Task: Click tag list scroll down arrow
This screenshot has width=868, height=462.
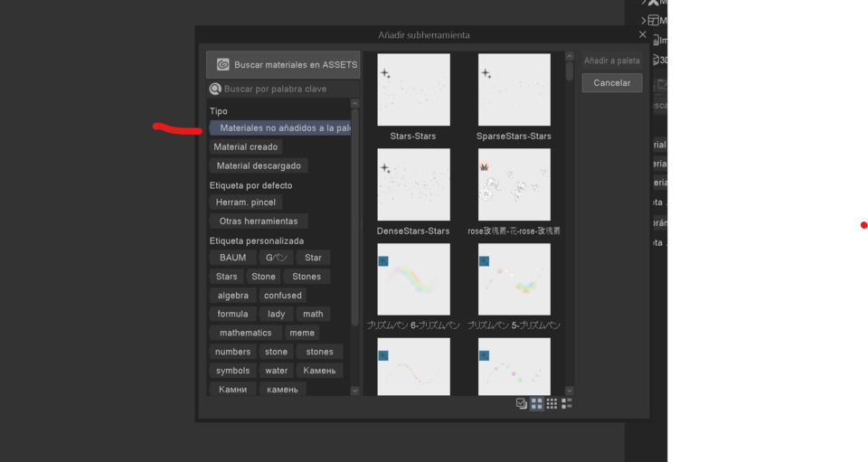Action: click(354, 391)
